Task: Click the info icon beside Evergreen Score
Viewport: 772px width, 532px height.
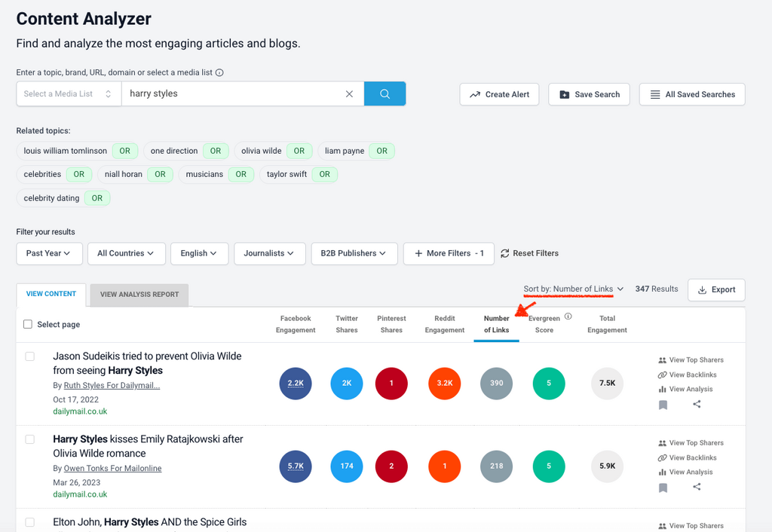Action: coord(568,316)
